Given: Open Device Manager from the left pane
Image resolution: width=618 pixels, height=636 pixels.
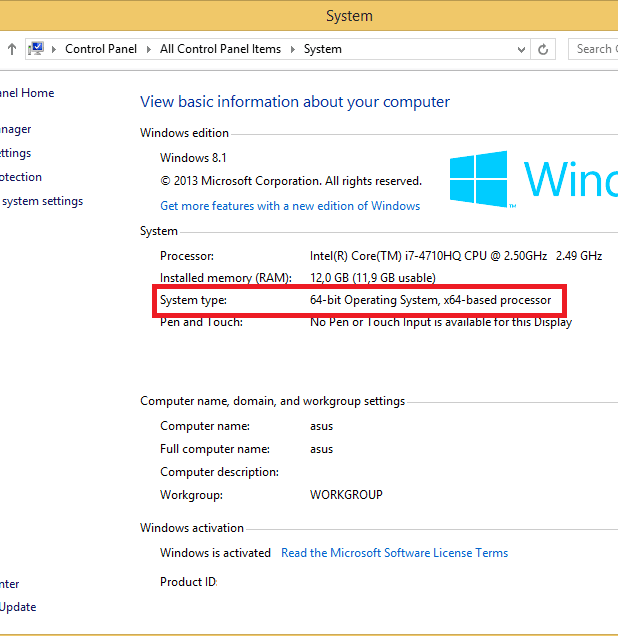Looking at the screenshot, I should (x=15, y=129).
